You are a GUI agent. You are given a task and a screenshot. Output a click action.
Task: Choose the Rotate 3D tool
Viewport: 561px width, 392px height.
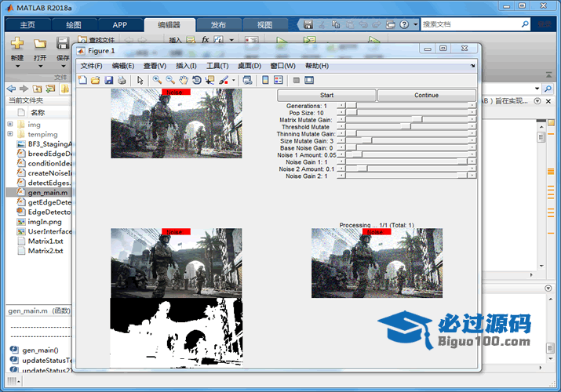point(196,80)
